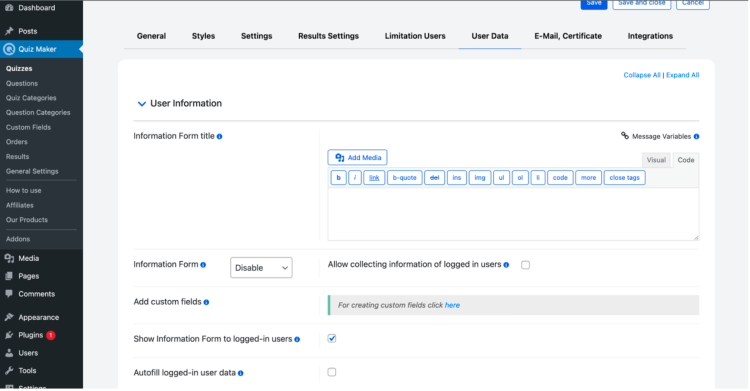Switch editor to Visual mode
Image resolution: width=750 pixels, height=391 pixels.
pyautogui.click(x=656, y=160)
